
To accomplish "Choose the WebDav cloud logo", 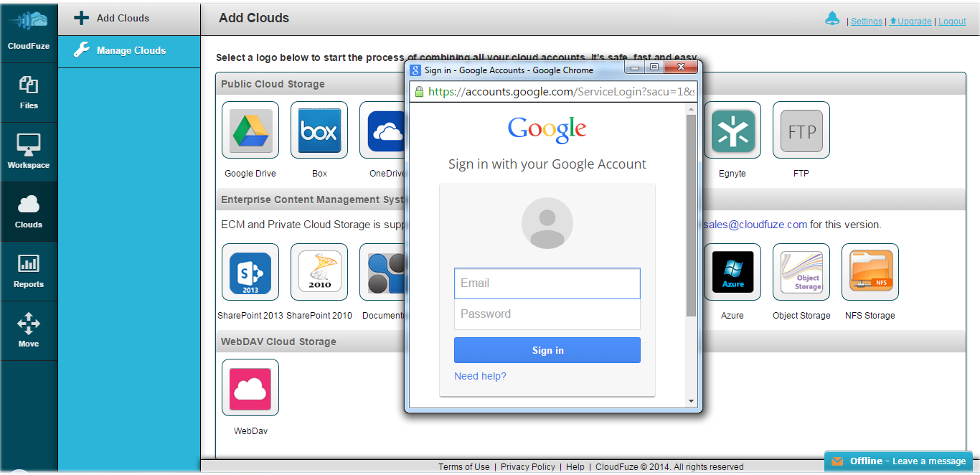I will (x=250, y=387).
